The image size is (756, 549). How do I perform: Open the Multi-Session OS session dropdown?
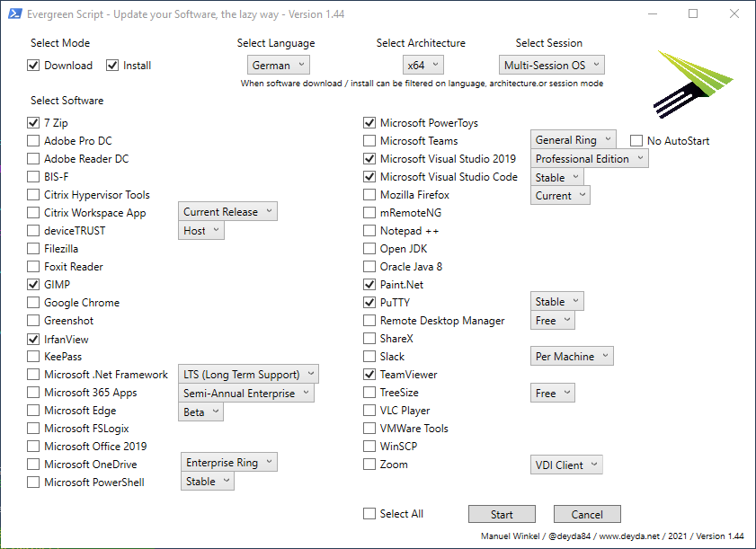[551, 65]
